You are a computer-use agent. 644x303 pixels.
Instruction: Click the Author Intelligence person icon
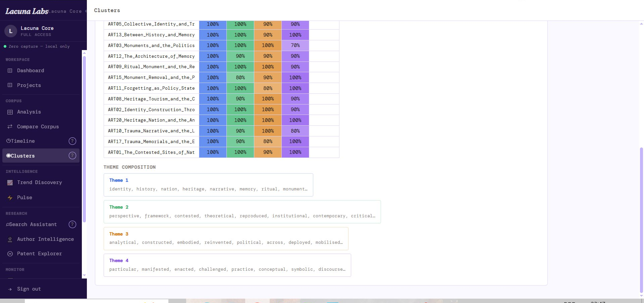(x=10, y=239)
